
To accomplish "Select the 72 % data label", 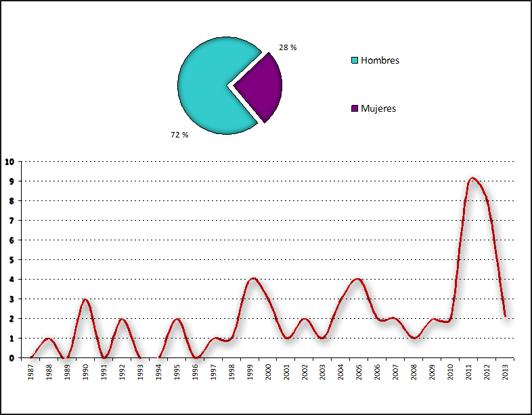I will 179,135.
